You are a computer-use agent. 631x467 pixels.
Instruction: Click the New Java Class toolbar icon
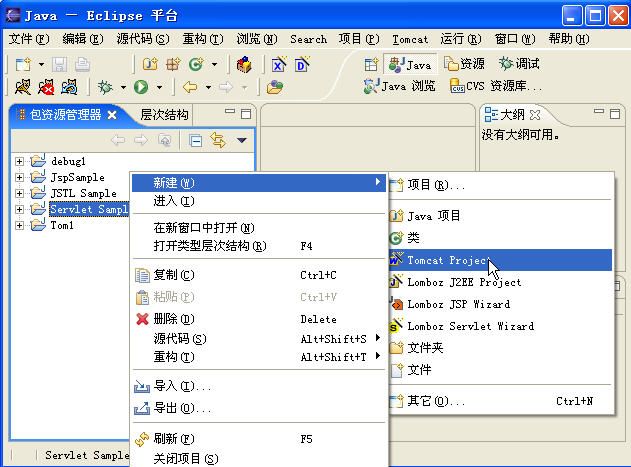[196, 64]
